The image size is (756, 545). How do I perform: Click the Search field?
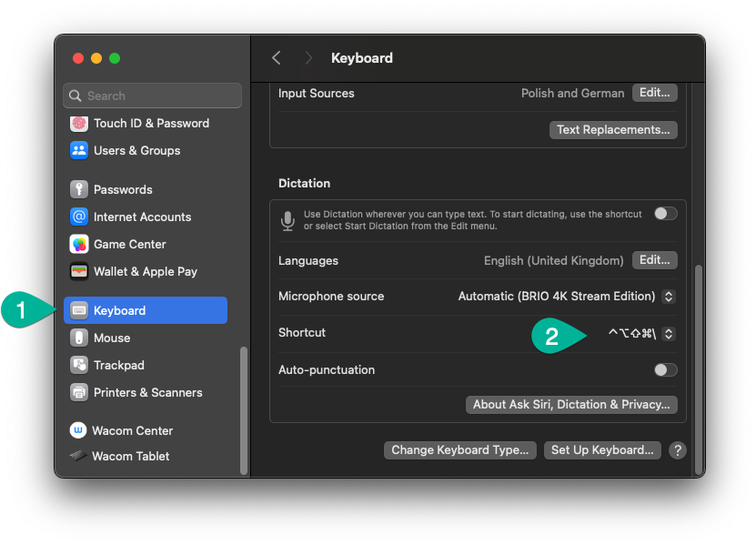click(x=152, y=96)
